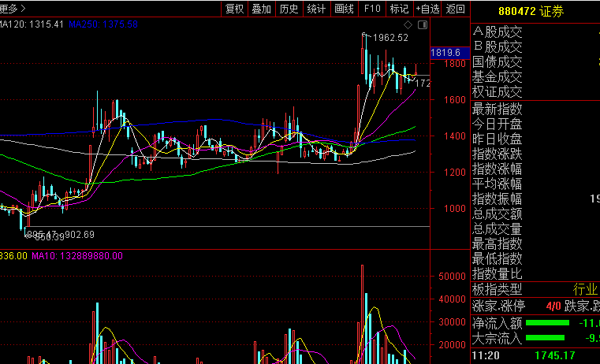Click the 净流入额 label
Viewport: 600px width, 364px height.
497,323
